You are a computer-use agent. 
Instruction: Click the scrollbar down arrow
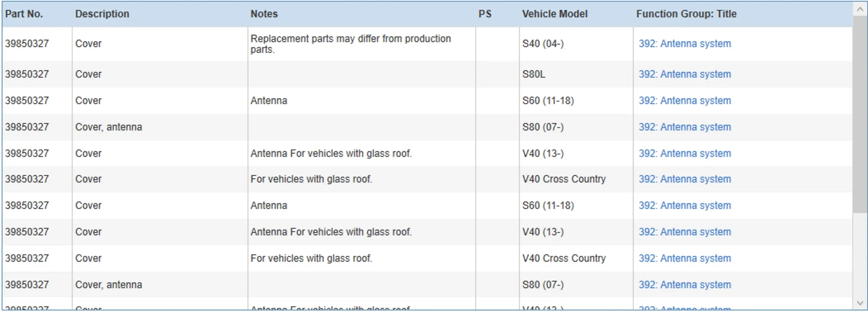[860, 303]
